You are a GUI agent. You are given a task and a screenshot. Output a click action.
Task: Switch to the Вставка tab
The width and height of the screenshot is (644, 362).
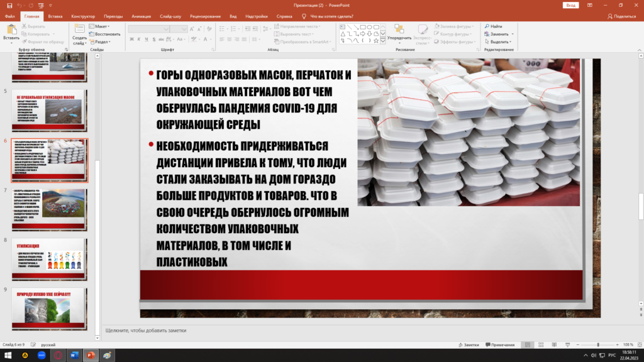(55, 16)
